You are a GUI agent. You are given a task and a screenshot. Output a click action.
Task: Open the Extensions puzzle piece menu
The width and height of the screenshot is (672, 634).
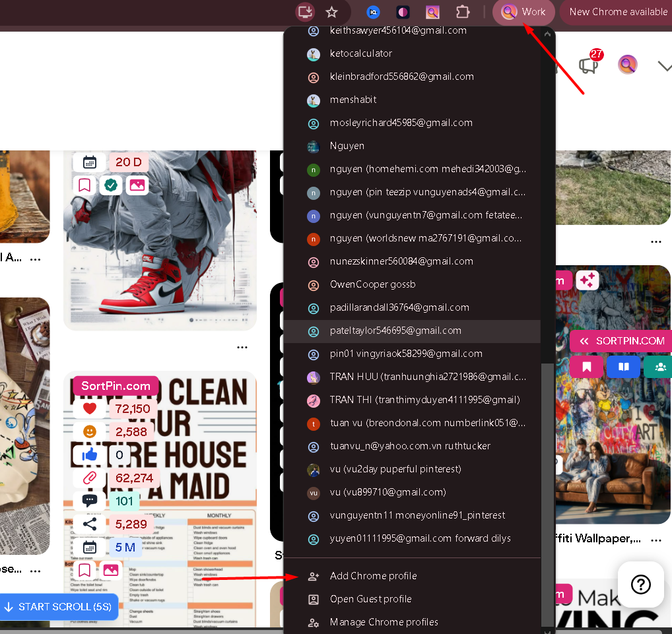[463, 12]
